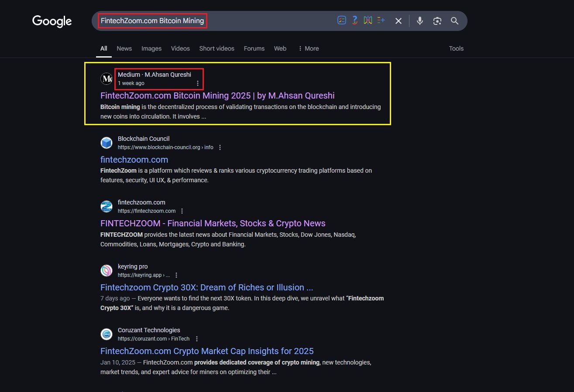
Task: Click the magnifying glass search button
Action: 454,21
